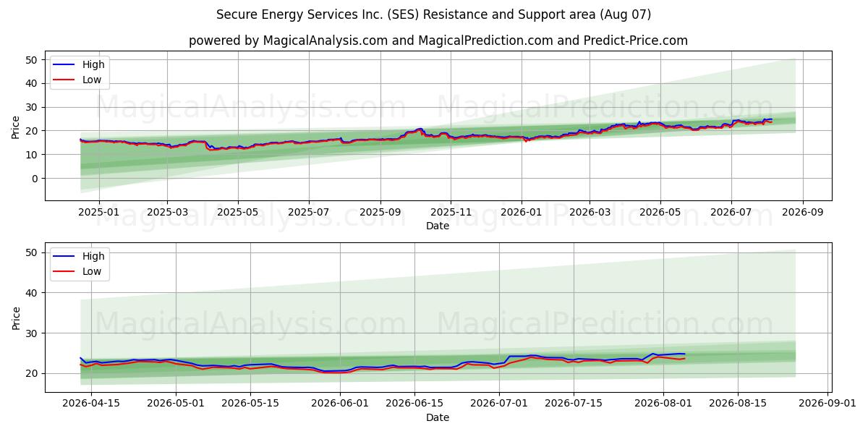Click the 2026-07-01 tick label on bottom chart
The width and height of the screenshot is (868, 434).
pos(498,404)
